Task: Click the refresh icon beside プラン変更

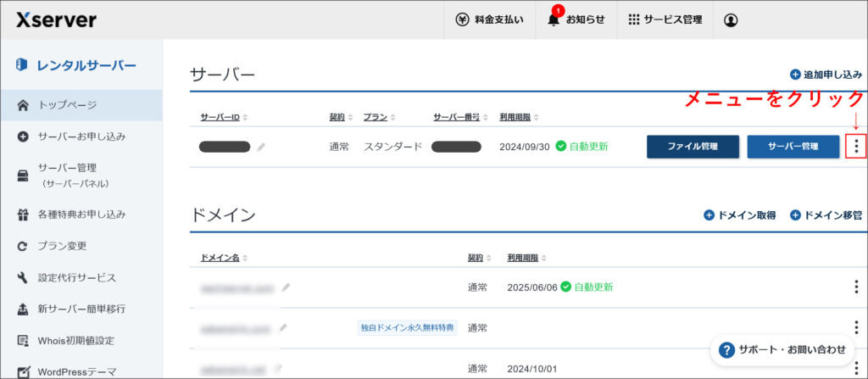Action: [23, 247]
